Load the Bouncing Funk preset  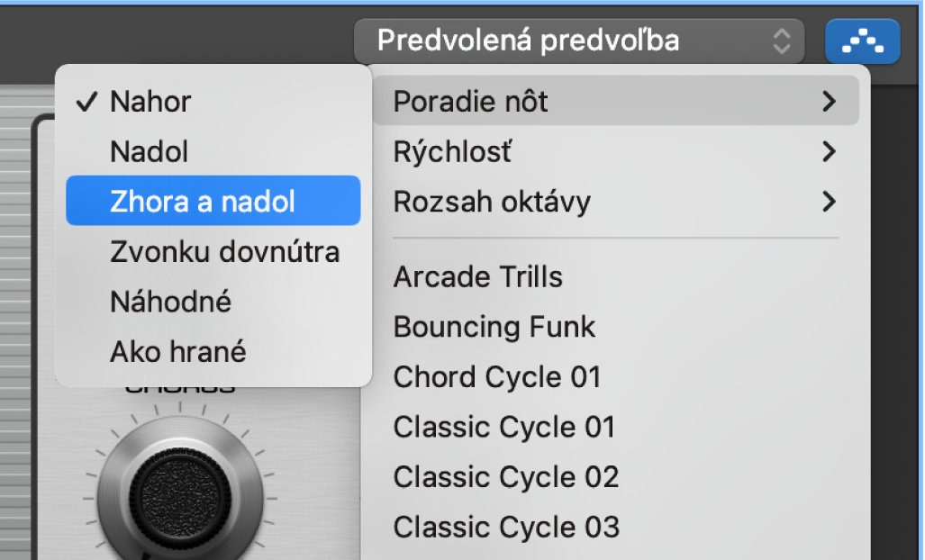point(494,326)
